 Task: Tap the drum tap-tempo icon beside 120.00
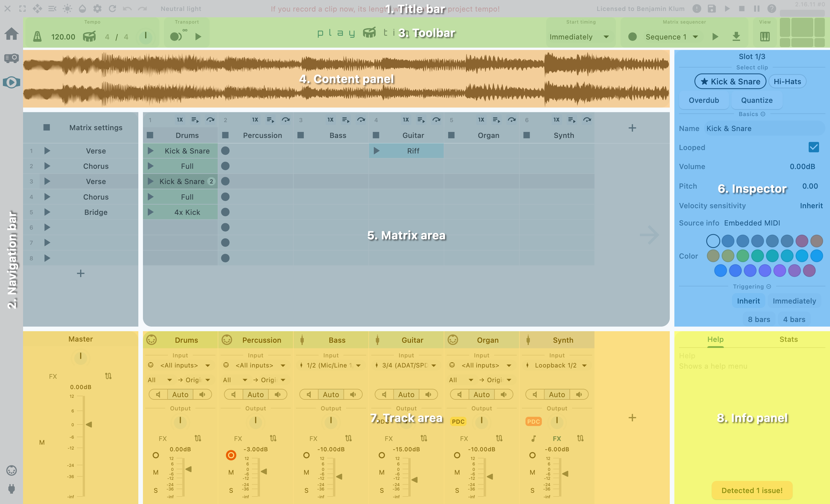(x=89, y=36)
